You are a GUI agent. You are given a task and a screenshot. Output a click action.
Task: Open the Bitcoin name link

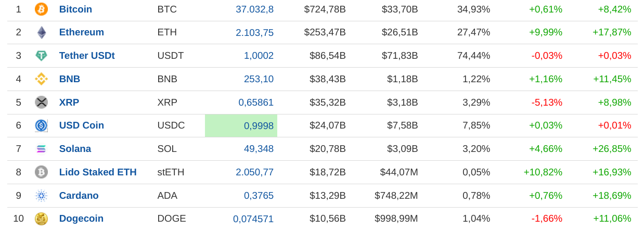pos(75,9)
